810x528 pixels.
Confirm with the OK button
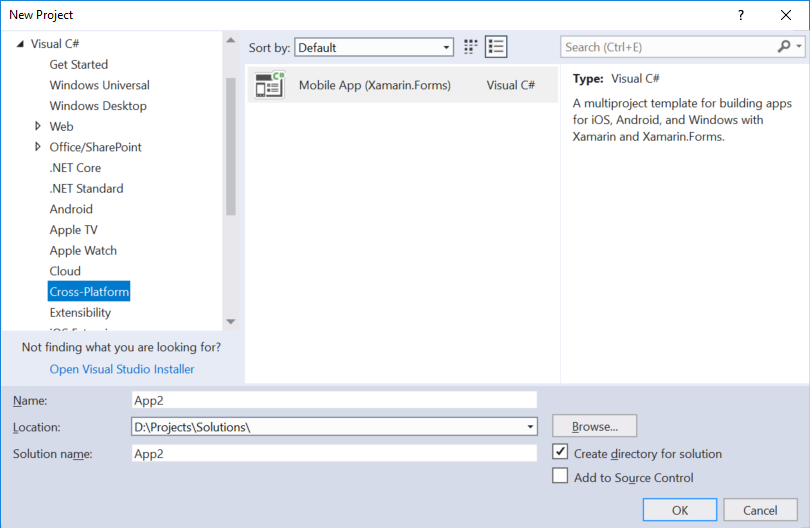point(680,510)
